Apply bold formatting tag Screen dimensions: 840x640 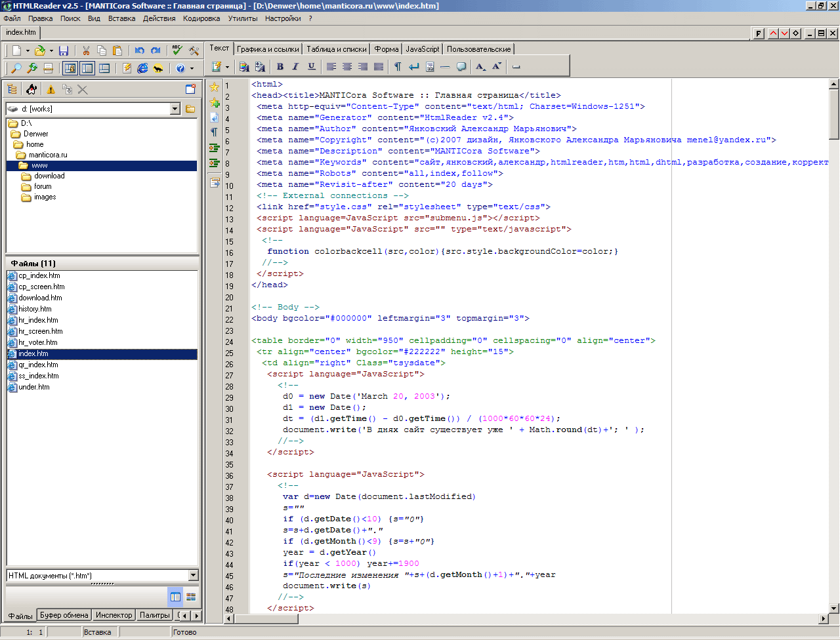click(x=280, y=66)
